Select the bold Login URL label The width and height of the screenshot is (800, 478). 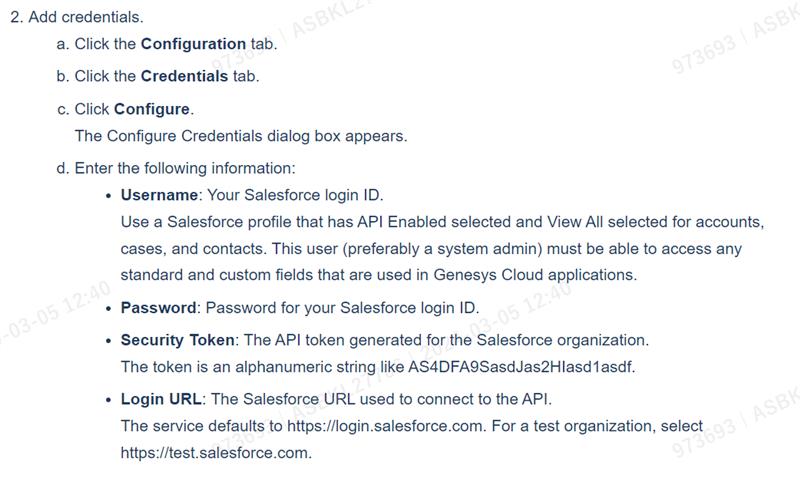161,400
